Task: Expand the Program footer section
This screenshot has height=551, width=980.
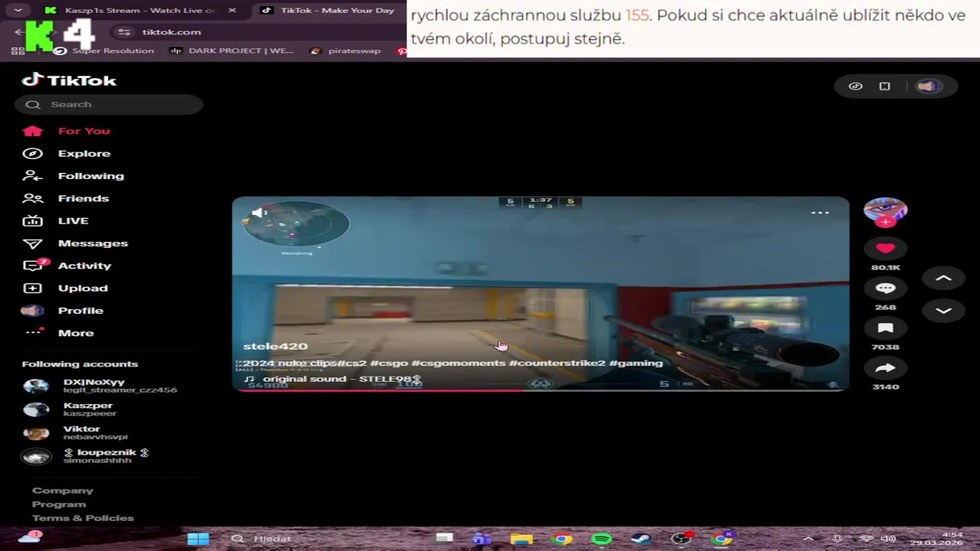Action: click(59, 504)
